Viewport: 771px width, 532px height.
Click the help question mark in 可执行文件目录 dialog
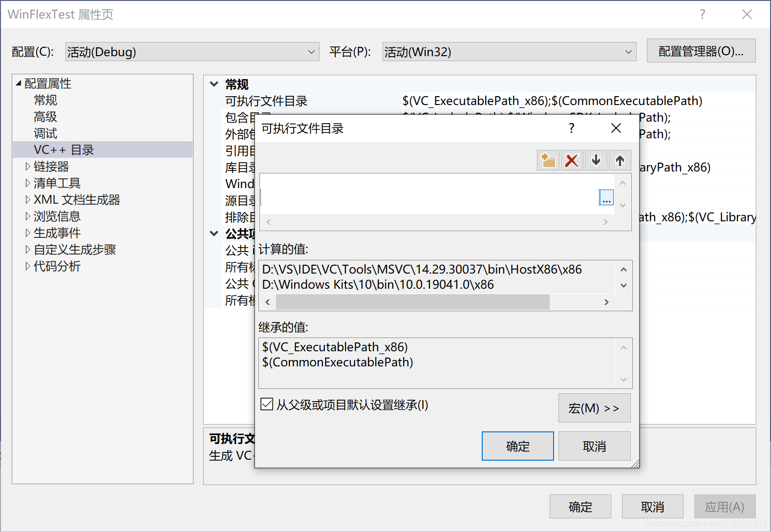pos(571,128)
